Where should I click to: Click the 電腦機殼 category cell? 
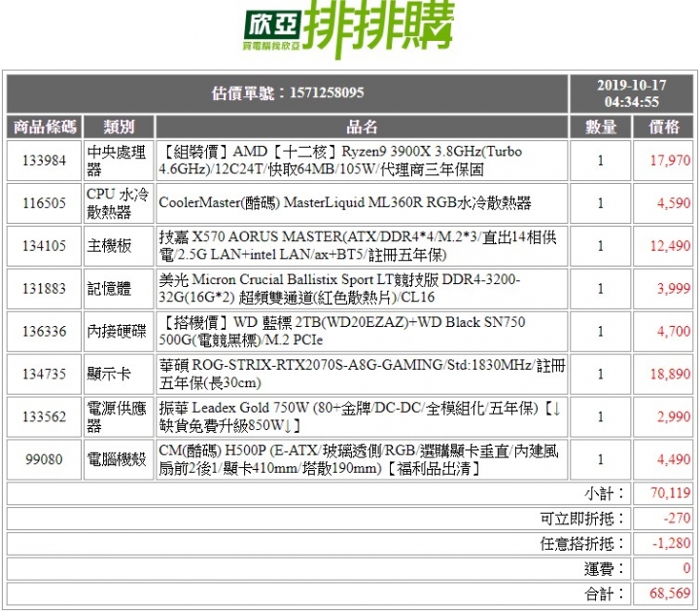[119, 459]
